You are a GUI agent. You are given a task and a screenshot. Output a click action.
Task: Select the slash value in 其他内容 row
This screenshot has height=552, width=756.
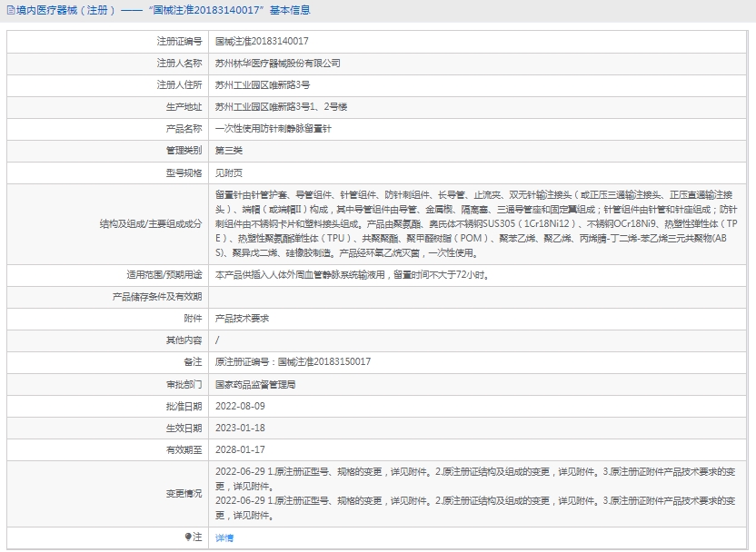217,340
